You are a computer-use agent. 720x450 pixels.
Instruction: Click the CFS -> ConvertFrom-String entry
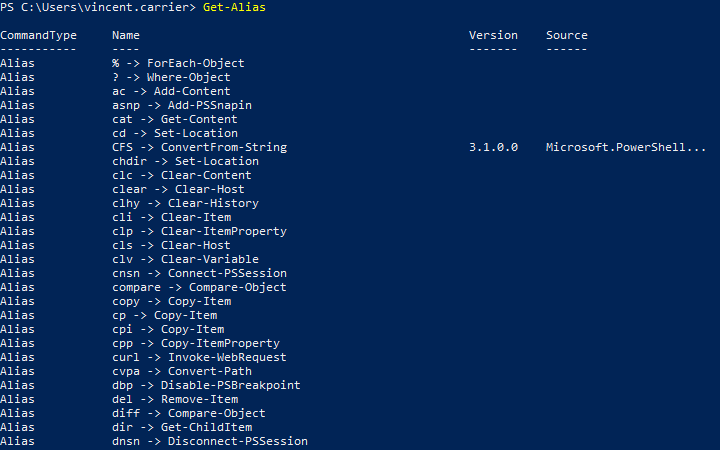click(x=200, y=147)
